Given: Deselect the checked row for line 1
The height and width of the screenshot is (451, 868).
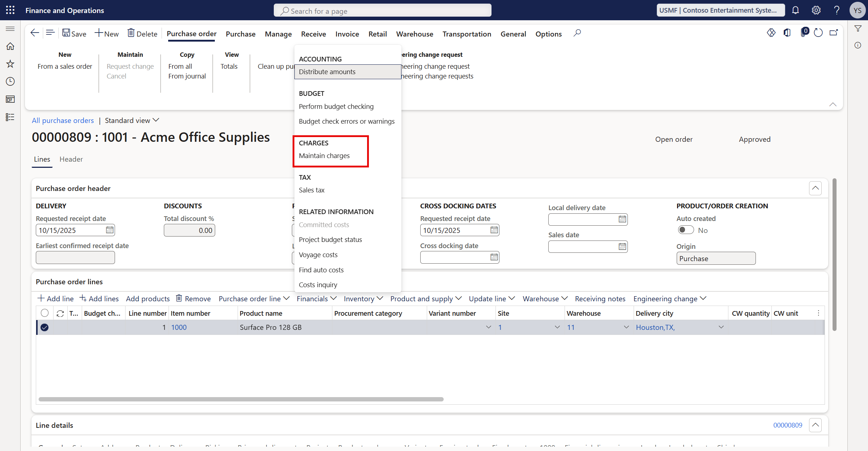Looking at the screenshot, I should tap(44, 327).
